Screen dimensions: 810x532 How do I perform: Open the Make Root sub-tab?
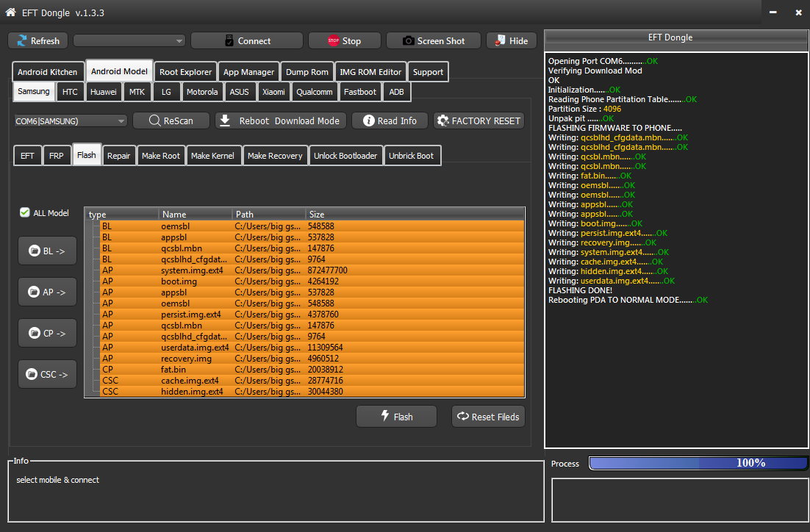(161, 156)
